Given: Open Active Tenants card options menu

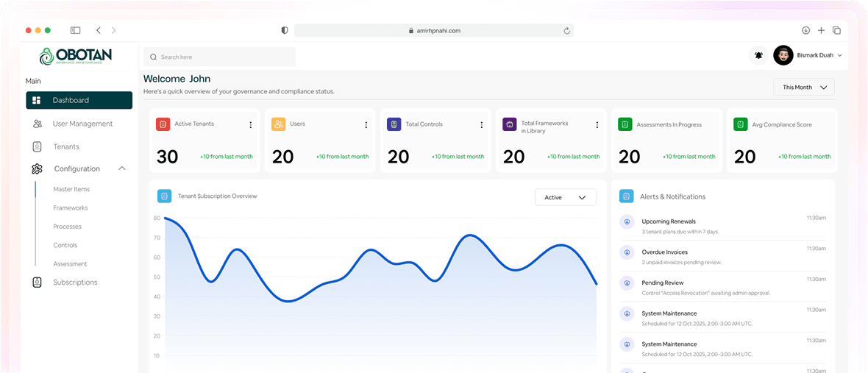Looking at the screenshot, I should 251,125.
